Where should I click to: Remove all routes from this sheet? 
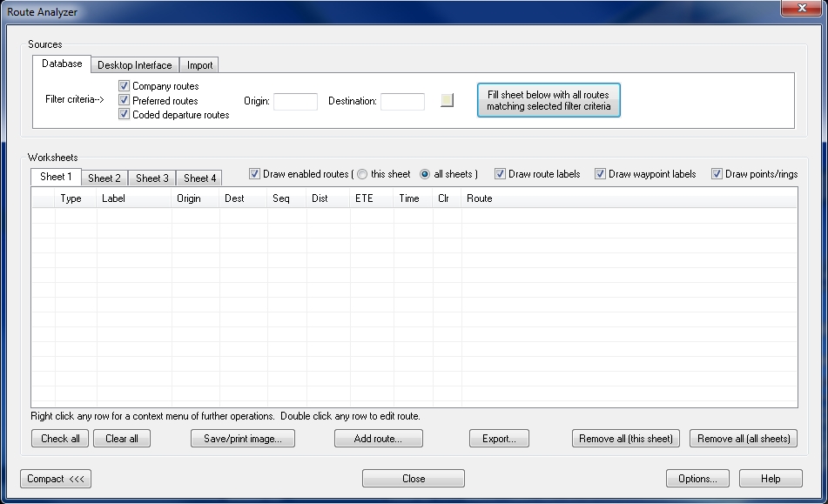click(x=626, y=439)
